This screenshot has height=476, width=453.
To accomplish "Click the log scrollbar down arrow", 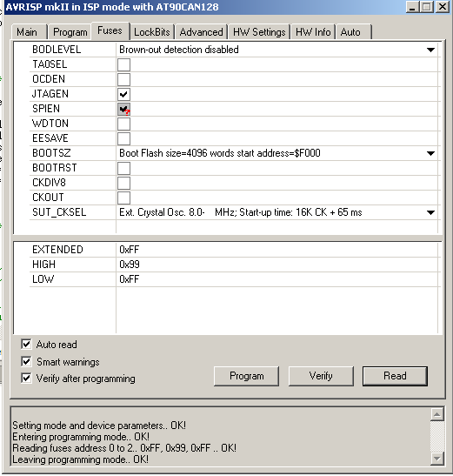I will (437, 459).
